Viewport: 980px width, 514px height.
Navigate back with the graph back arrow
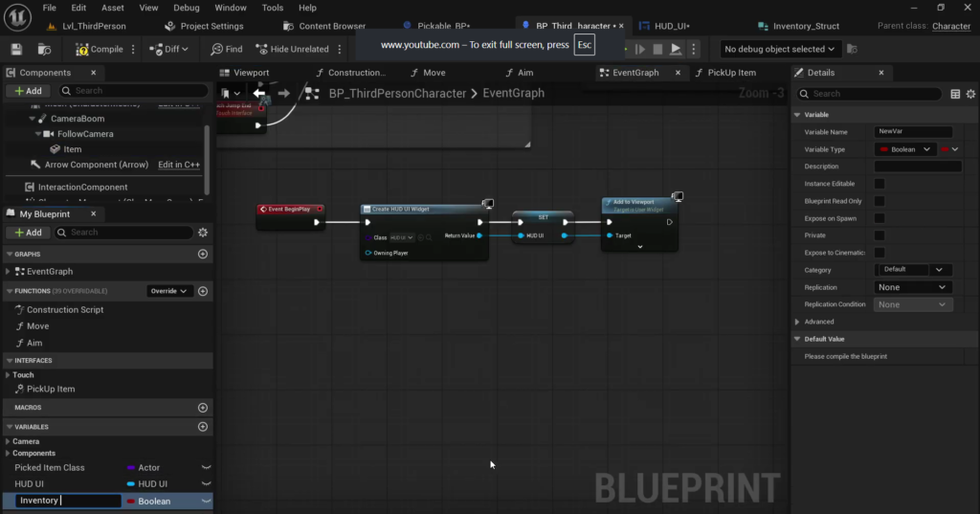click(x=259, y=93)
